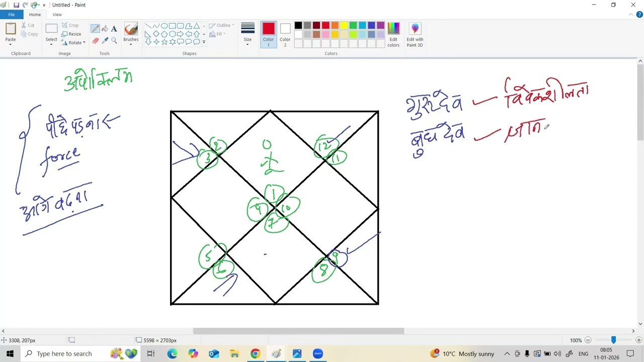Viewport: 644px width, 362px height.
Task: Click the Windows Start button
Action: 10,353
